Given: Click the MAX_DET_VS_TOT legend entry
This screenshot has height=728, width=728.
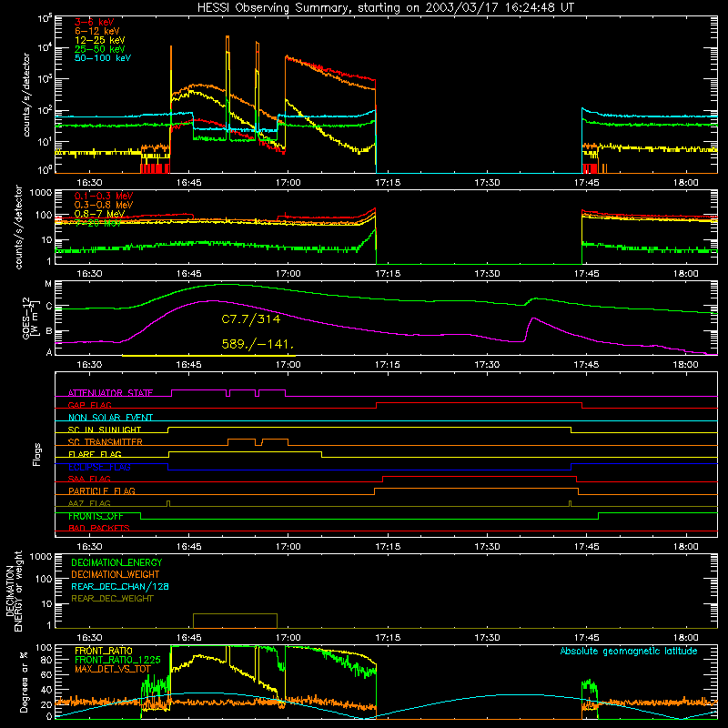Looking at the screenshot, I should point(113,669).
